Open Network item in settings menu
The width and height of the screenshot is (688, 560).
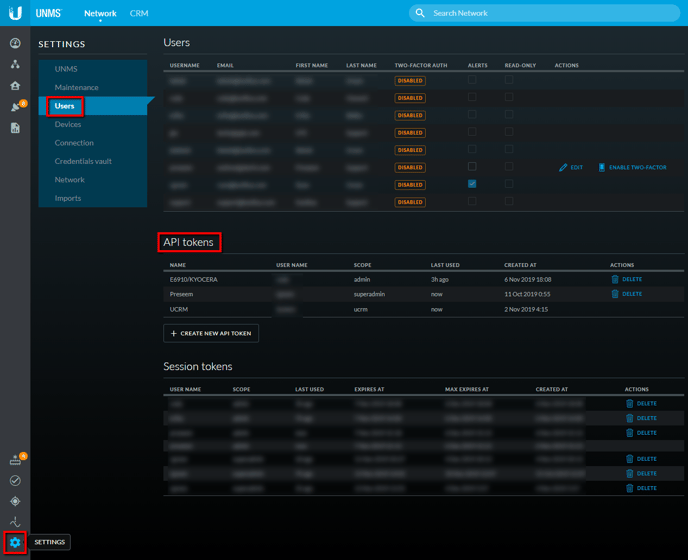pos(93,179)
